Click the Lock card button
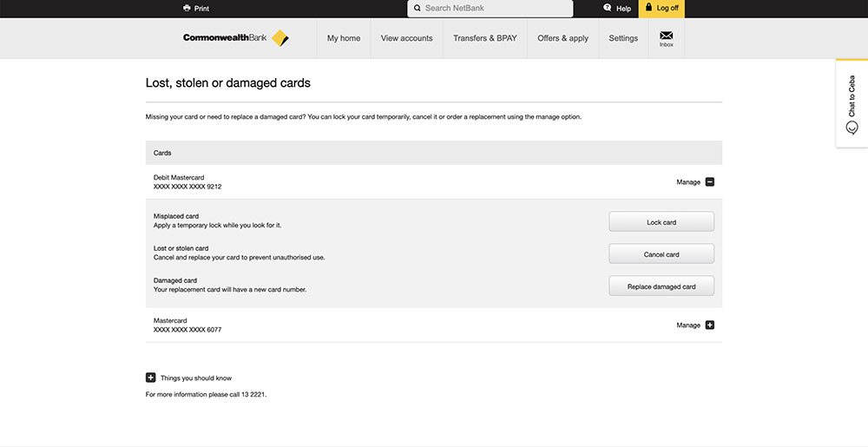868x447 pixels. coord(661,222)
